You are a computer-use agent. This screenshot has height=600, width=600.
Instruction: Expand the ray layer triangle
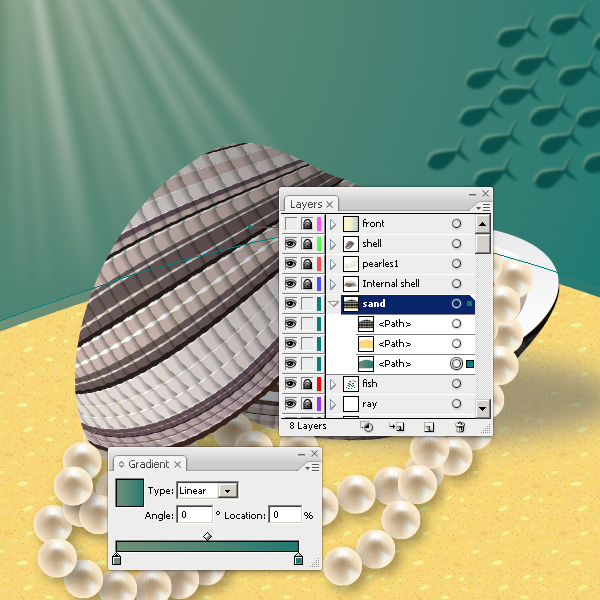pos(333,404)
